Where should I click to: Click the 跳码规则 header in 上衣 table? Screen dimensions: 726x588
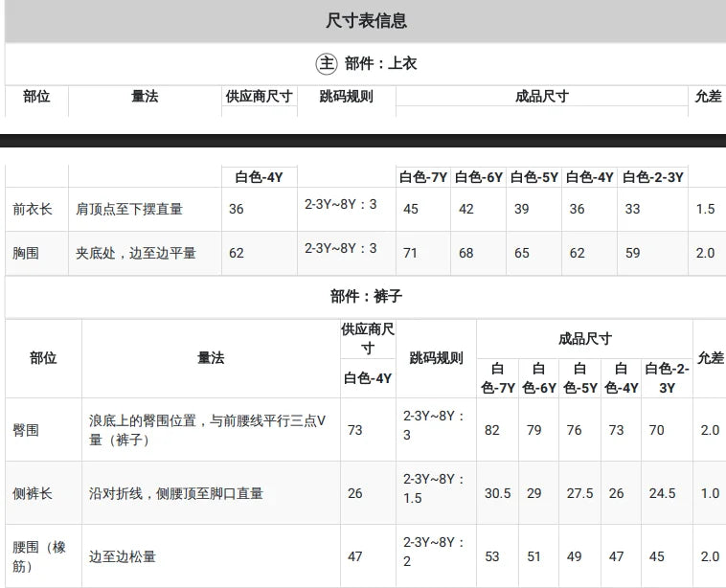point(347,97)
